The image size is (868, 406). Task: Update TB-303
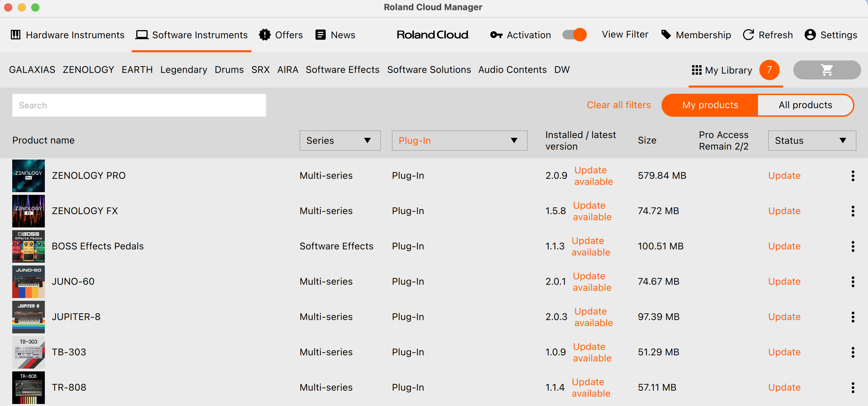coord(784,352)
